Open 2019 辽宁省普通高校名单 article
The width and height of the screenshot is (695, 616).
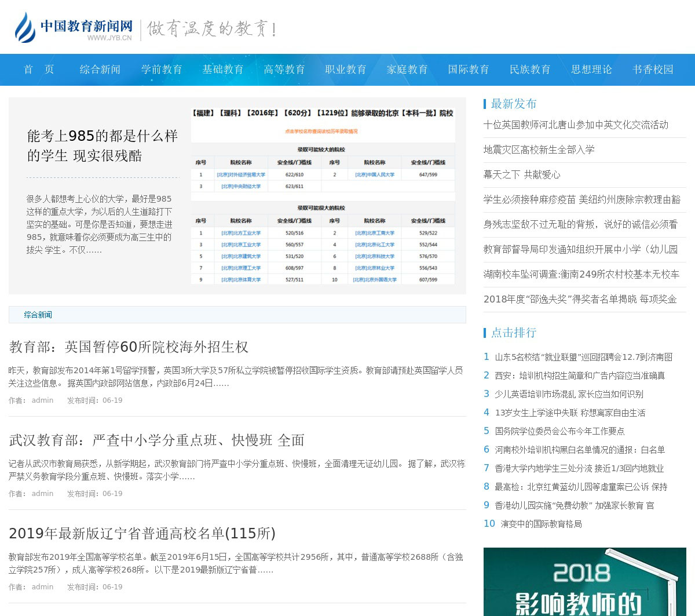tap(142, 533)
